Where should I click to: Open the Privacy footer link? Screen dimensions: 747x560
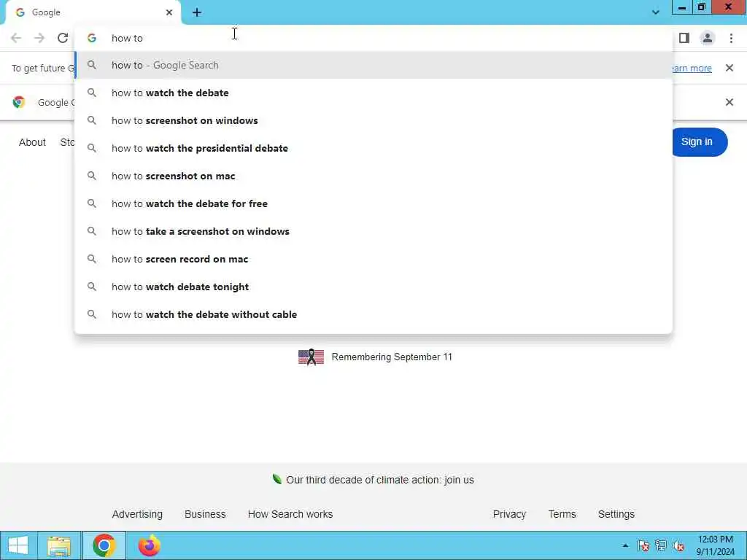pos(509,514)
